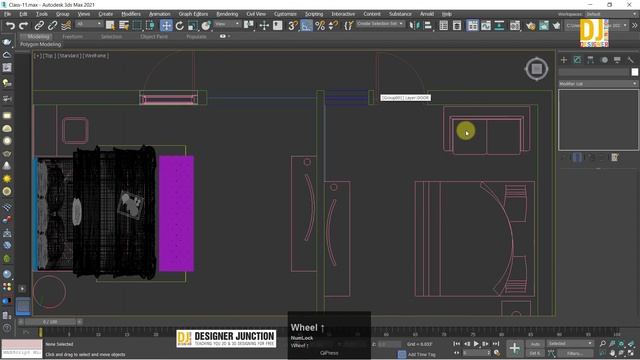
Task: Open the Create command panel tab
Action: coord(564,60)
